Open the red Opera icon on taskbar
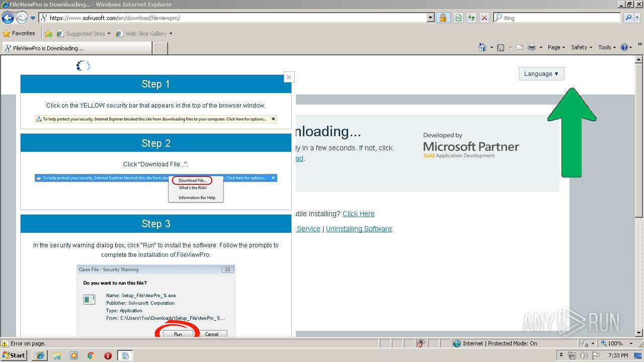644x362 pixels. click(x=108, y=355)
